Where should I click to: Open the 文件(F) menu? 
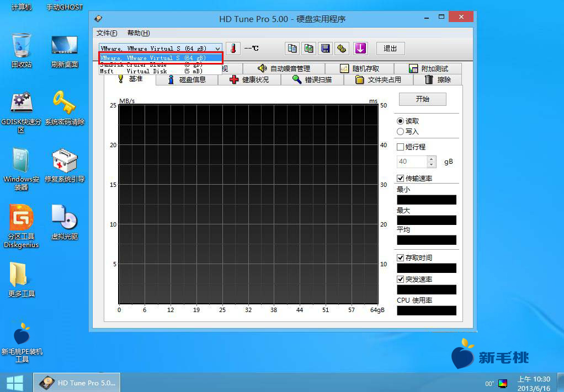click(x=107, y=33)
